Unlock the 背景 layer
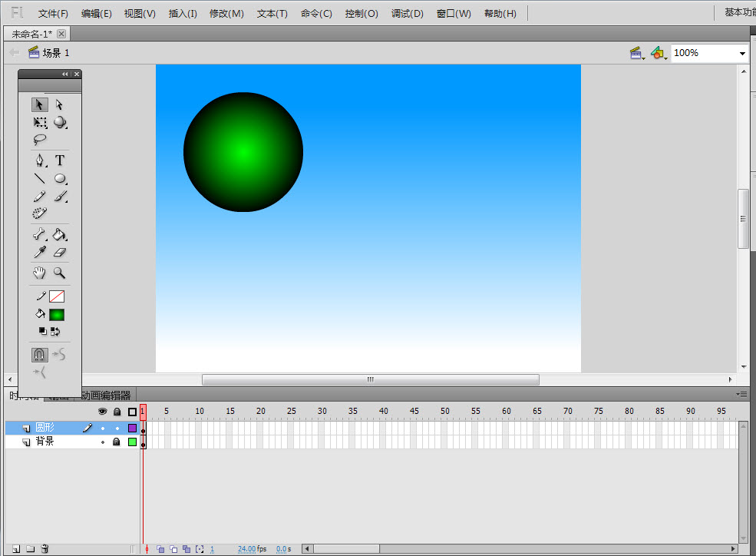Screen dimensions: 756x556 pyautogui.click(x=117, y=442)
